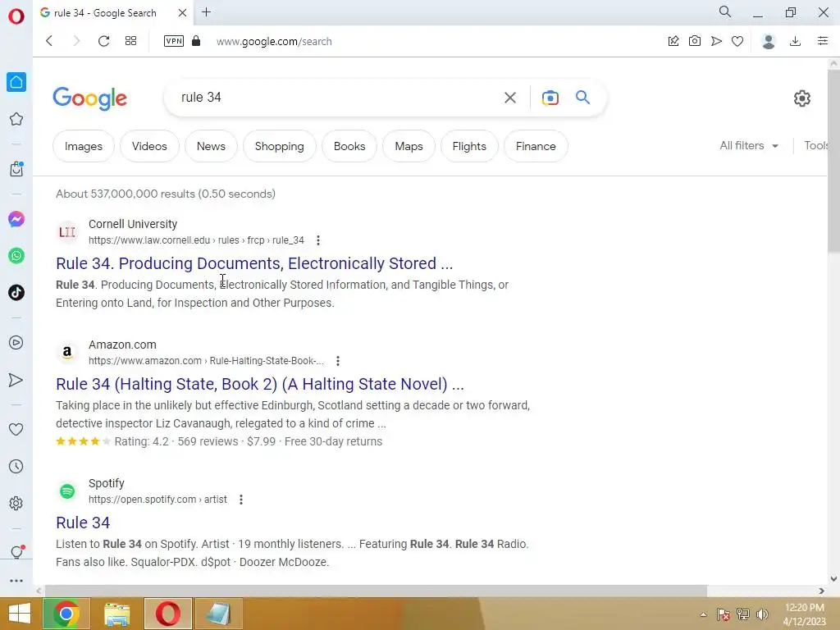This screenshot has height=630, width=840.
Task: View site security padlock info
Action: [196, 41]
